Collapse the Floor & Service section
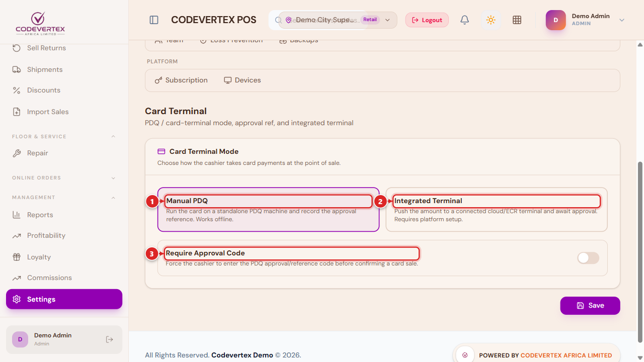This screenshot has height=362, width=644. [113, 137]
